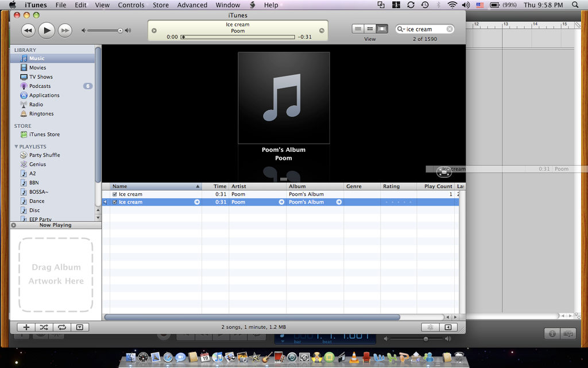Switch to list view
588x368 pixels.
pyautogui.click(x=358, y=29)
